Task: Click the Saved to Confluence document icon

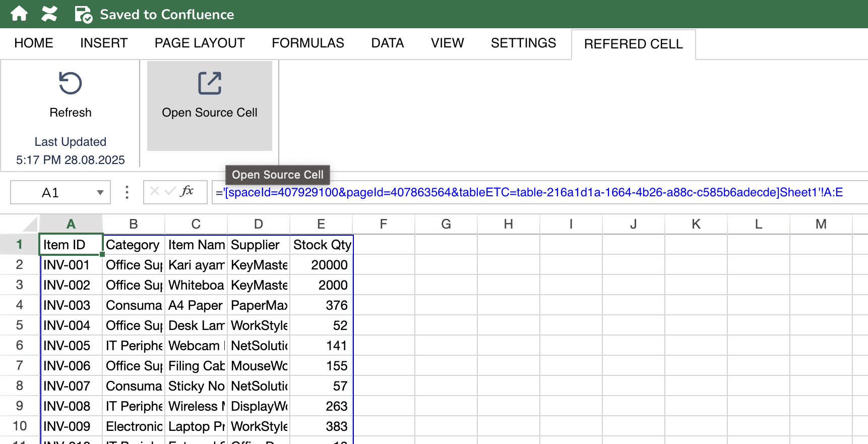Action: pos(83,14)
